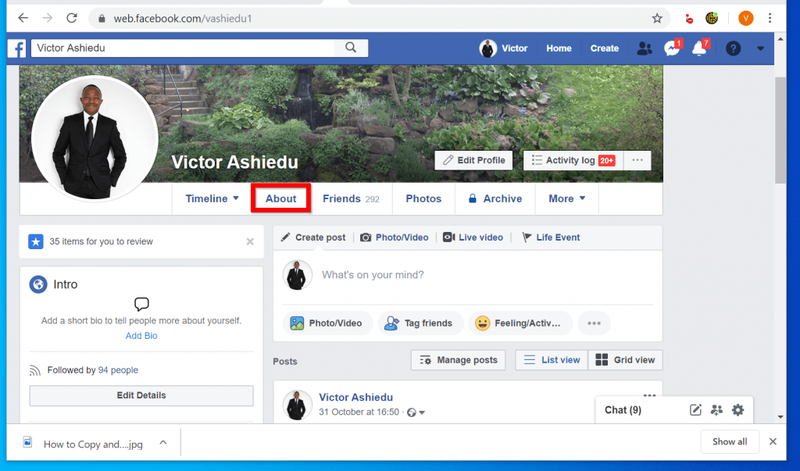The height and width of the screenshot is (471, 800).
Task: Expand the account dropdown arrow in header
Action: click(x=761, y=49)
